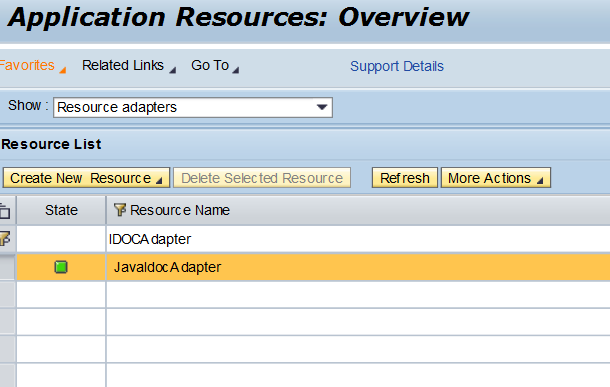Click the filter row icon beside IDOCAdapter
The height and width of the screenshot is (387, 610).
coord(5,238)
